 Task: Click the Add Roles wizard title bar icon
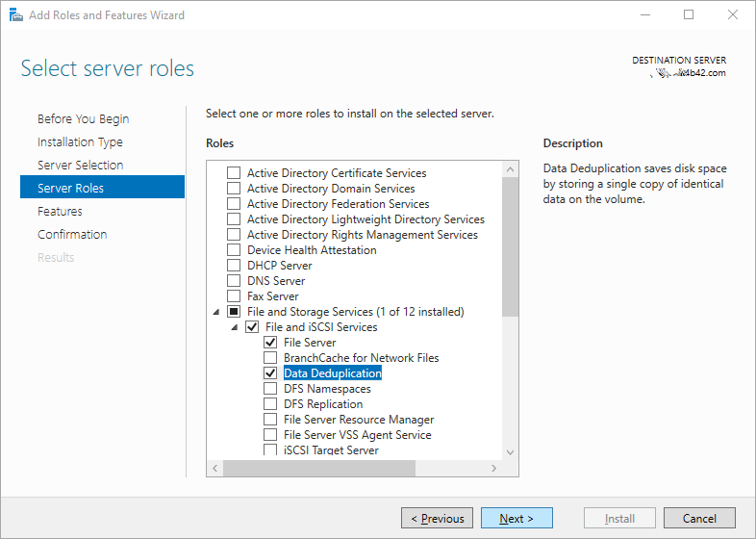(16, 15)
